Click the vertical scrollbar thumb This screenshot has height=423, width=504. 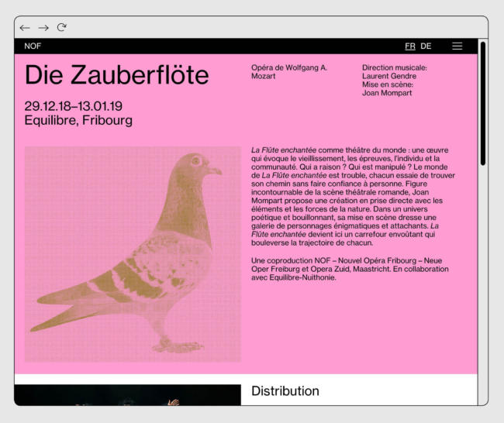pyautogui.click(x=483, y=103)
